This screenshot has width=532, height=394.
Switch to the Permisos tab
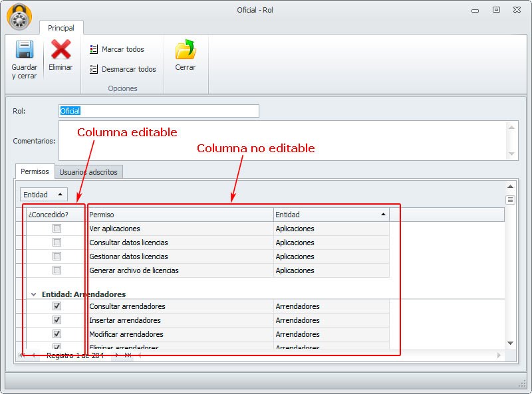click(x=35, y=171)
